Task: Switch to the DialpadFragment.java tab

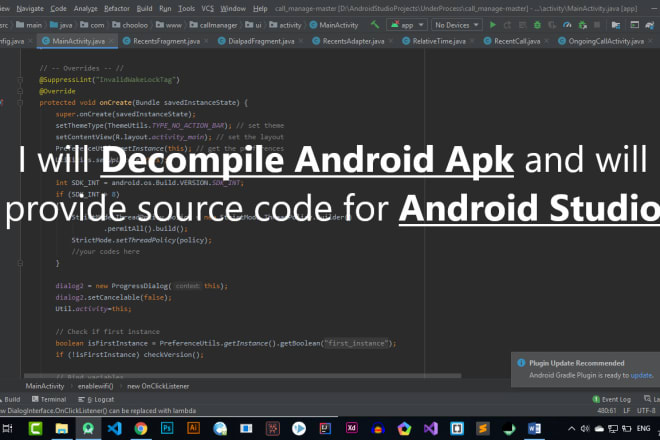Action: pos(261,41)
